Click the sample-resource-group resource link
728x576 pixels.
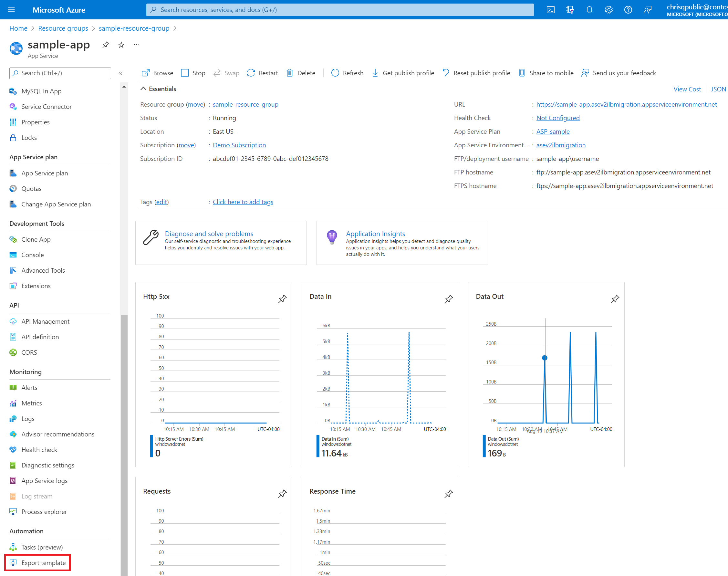(x=246, y=105)
